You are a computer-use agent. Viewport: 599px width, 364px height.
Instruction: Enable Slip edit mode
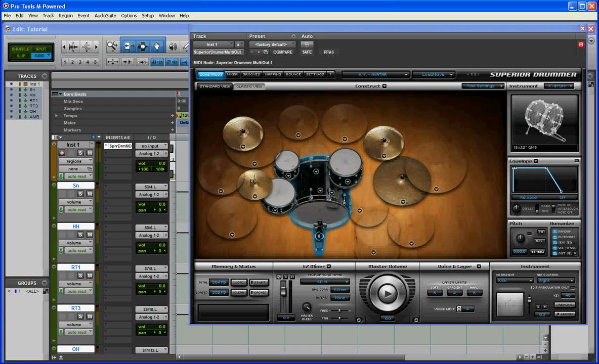pos(21,56)
